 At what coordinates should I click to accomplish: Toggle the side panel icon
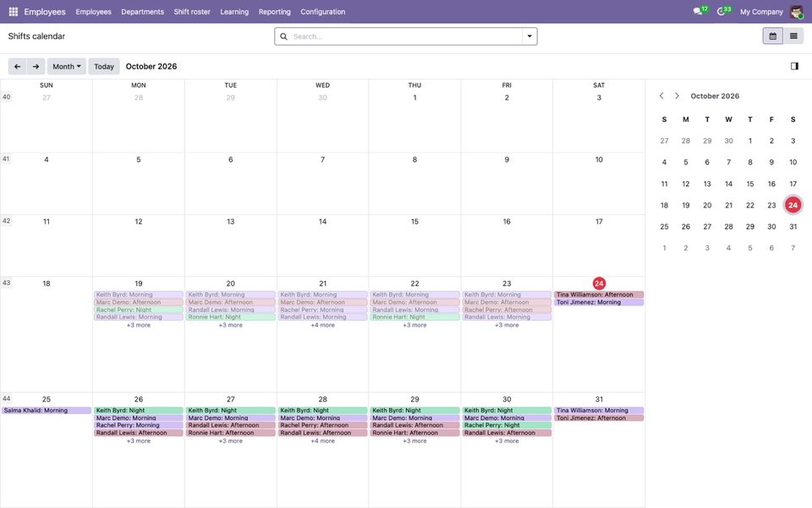[794, 66]
